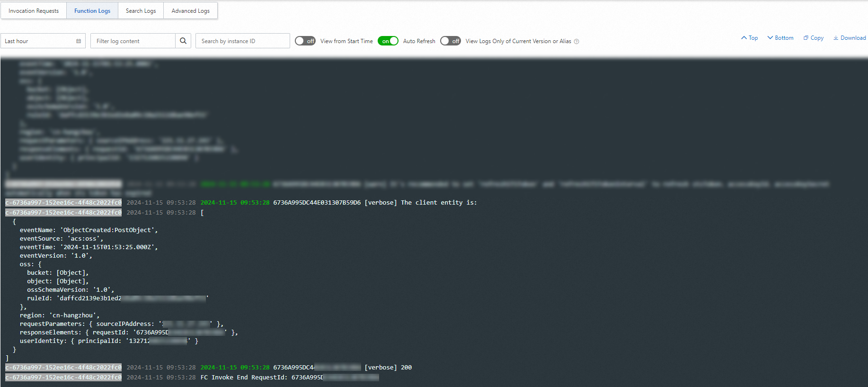Viewport: 868px width, 387px height.
Task: Switch to Function Logs tab
Action: tap(92, 11)
